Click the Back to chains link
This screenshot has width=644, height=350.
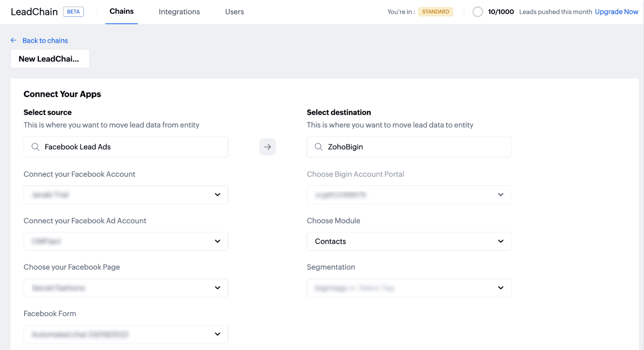click(45, 40)
